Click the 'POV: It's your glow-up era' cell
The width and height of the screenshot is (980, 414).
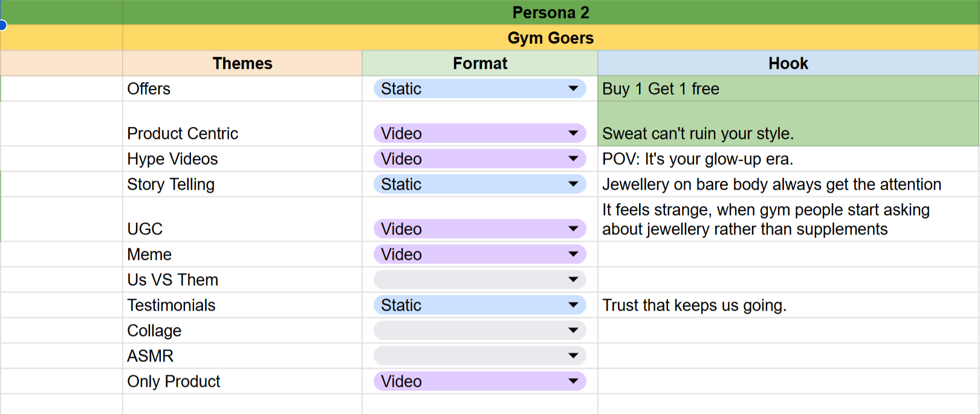click(788, 159)
